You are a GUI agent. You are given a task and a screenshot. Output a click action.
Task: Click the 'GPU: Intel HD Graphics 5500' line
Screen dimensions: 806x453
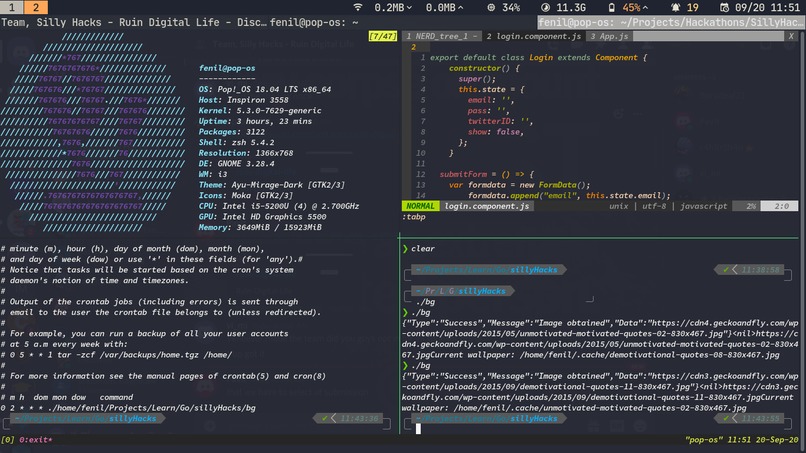pyautogui.click(x=262, y=217)
